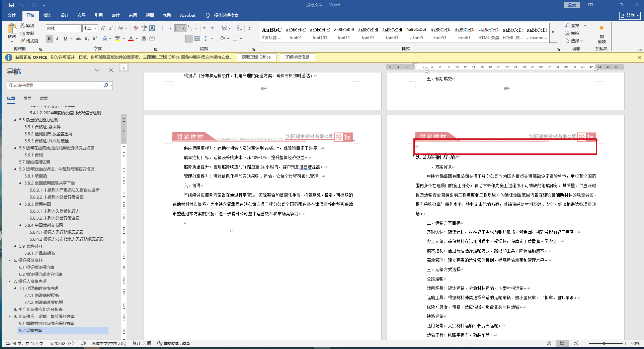Click the 共享 share button
Image resolution: width=644 pixels, height=349 pixels.
point(630,15)
